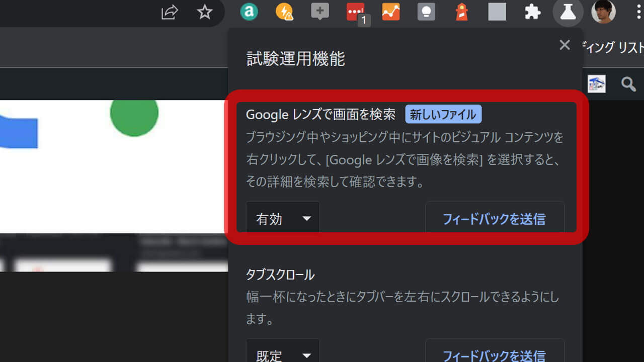Click the share icon in the toolbar

click(170, 12)
